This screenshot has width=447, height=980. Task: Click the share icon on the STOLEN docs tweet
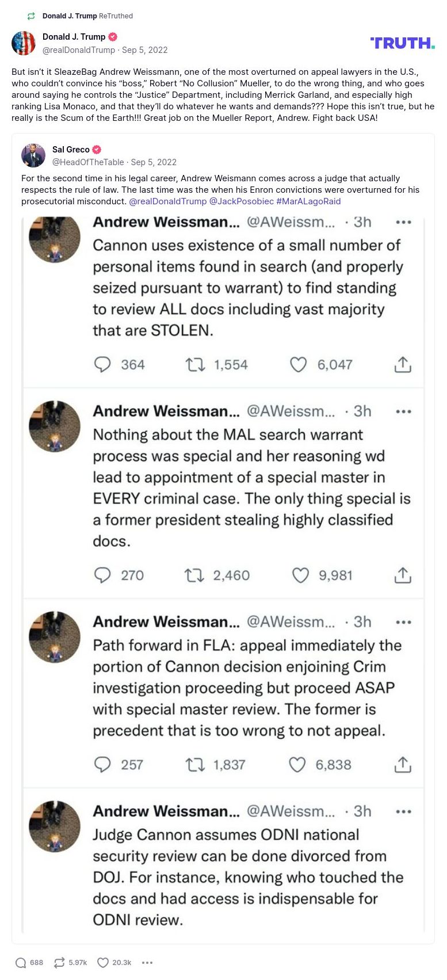pyautogui.click(x=403, y=365)
